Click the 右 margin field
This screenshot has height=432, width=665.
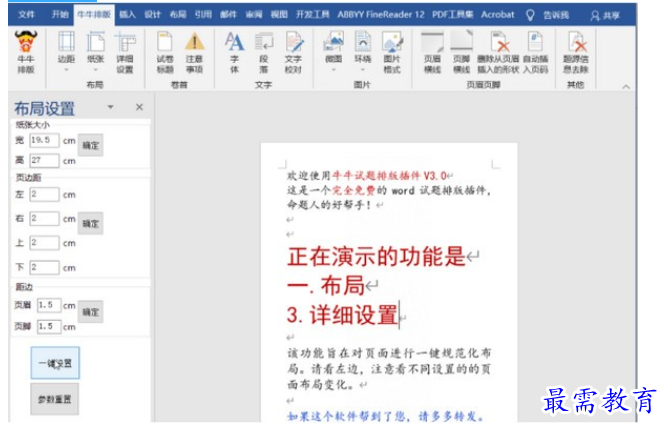point(44,218)
